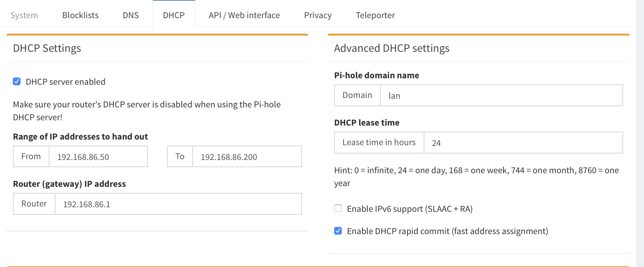Toggle the DHCP server enabled checkbox
Viewport: 644px width, 267px height.
click(17, 81)
